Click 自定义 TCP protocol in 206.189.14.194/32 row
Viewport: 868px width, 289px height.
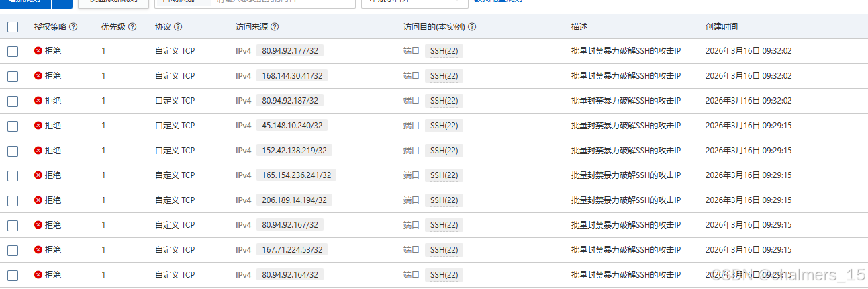(175, 200)
